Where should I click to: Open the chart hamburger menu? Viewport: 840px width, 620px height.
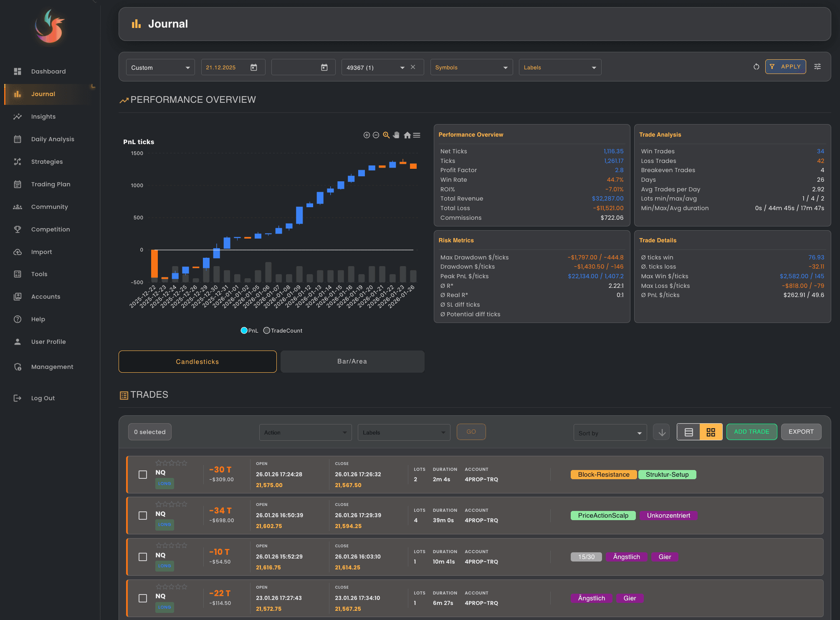click(417, 135)
